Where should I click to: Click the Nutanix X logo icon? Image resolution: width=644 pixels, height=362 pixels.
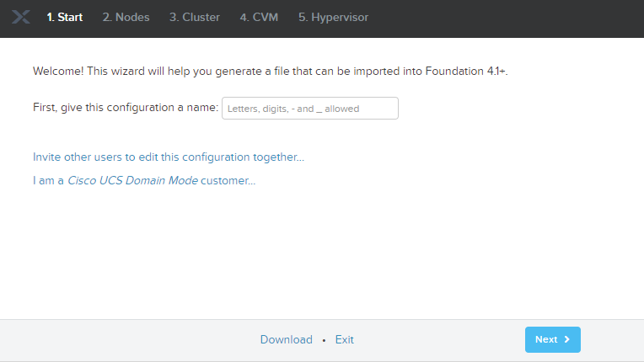[x=21, y=17]
